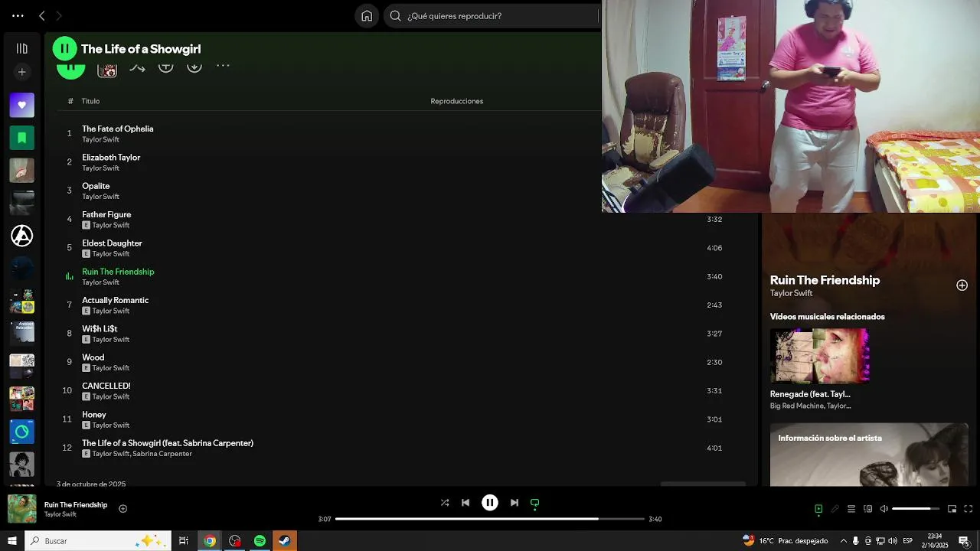Open the Windows notification center icon
Image resolution: width=980 pixels, height=551 pixels.
pos(964,541)
